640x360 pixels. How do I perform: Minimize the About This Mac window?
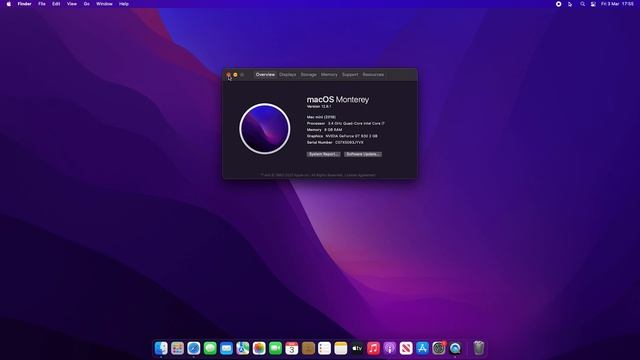[236, 75]
